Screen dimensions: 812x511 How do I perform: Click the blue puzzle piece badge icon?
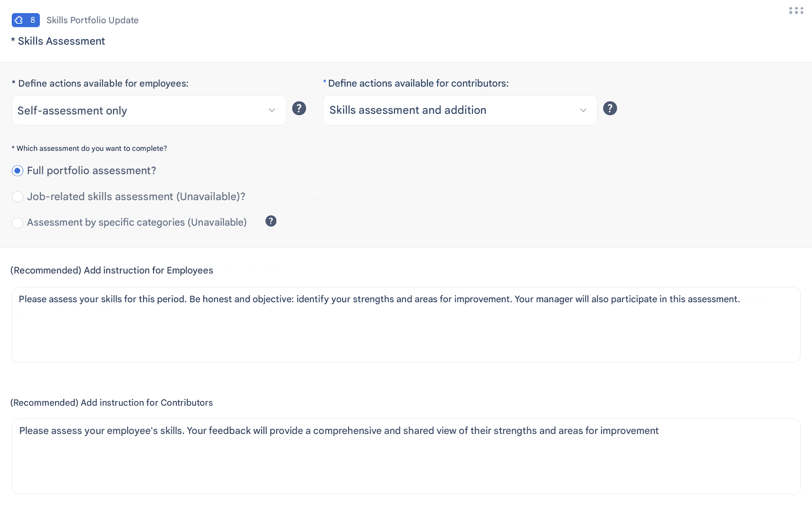point(19,20)
